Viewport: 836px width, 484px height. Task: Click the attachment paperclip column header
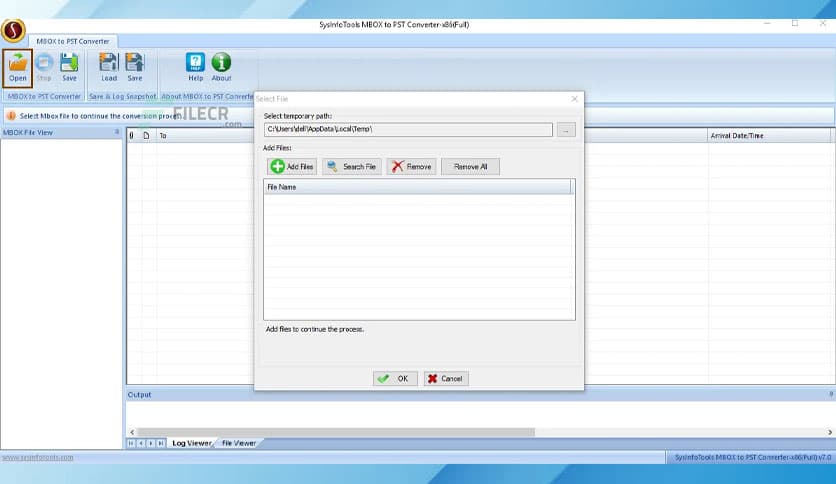click(x=132, y=135)
